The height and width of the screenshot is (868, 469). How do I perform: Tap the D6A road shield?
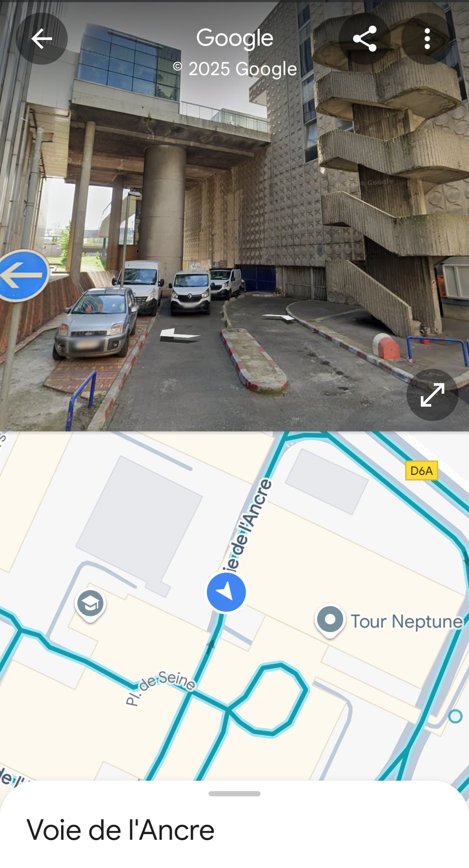(421, 470)
